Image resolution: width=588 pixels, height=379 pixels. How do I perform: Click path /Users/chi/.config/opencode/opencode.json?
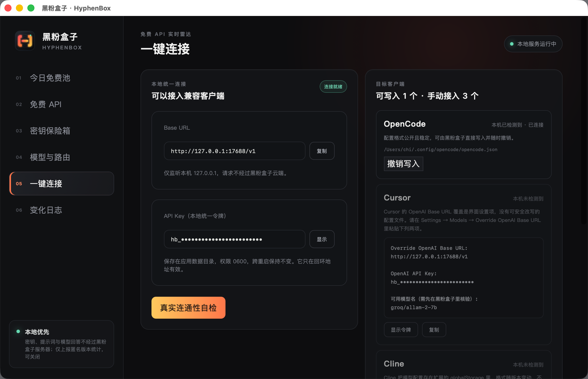click(441, 150)
